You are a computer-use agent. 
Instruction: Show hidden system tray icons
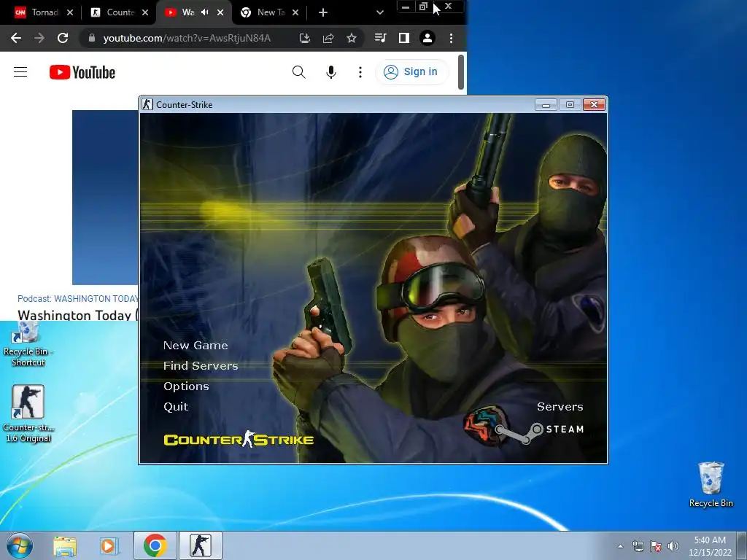[620, 546]
